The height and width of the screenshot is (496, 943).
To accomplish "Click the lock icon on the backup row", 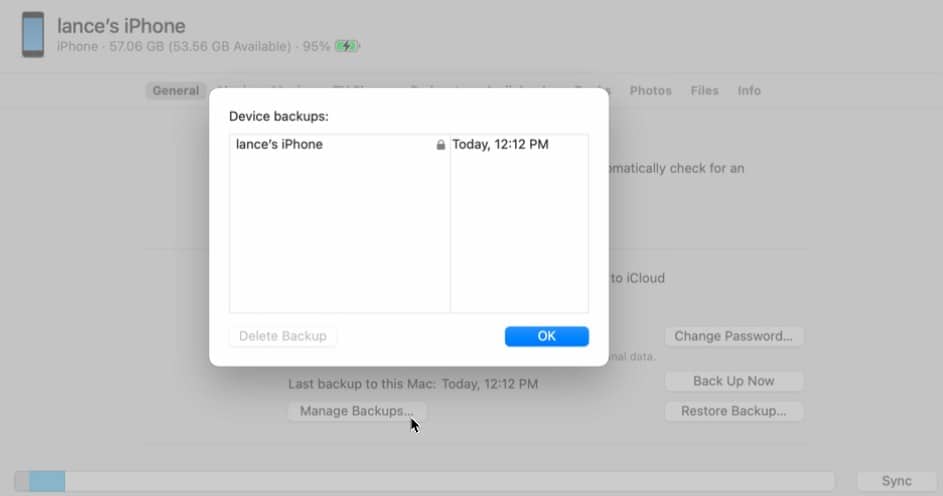I will (440, 145).
